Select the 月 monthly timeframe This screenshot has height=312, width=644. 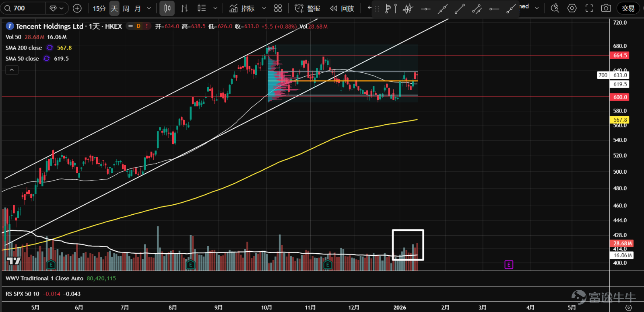pyautogui.click(x=138, y=8)
